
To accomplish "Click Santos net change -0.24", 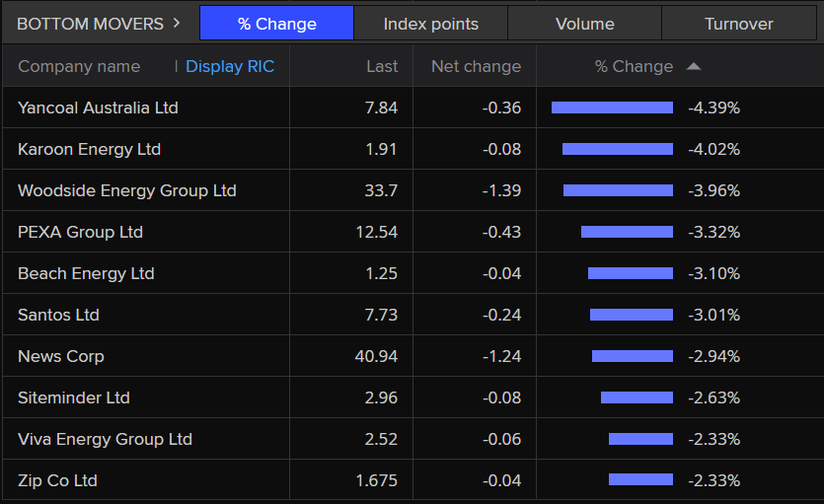I will 502,315.
